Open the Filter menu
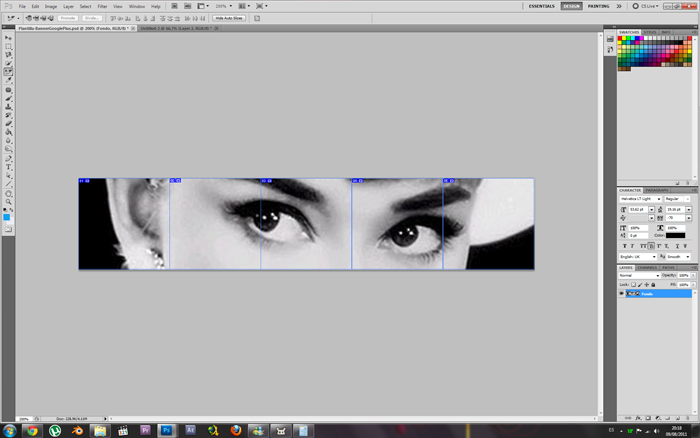 click(x=102, y=6)
